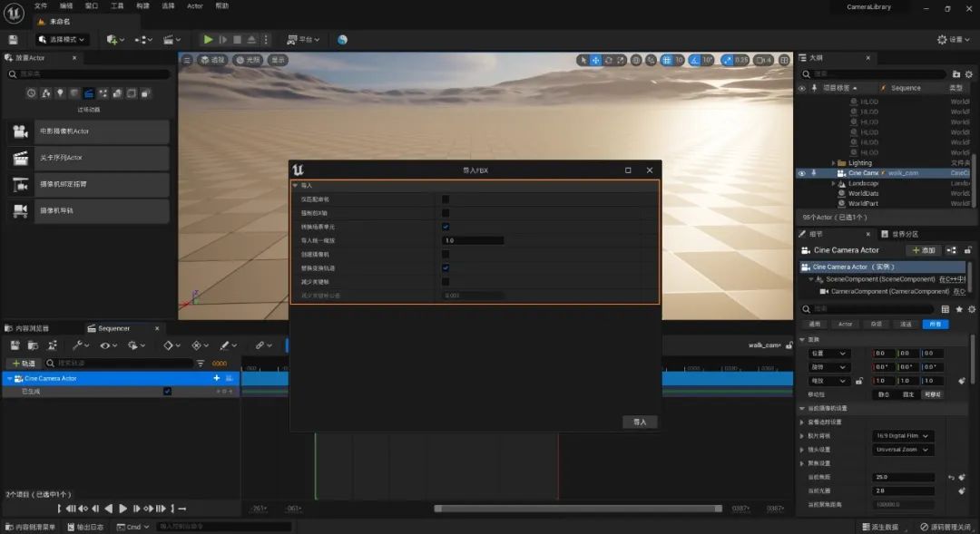980x534 pixels.
Task: Click the Camera Rig Rail icon
Action: coord(20,211)
